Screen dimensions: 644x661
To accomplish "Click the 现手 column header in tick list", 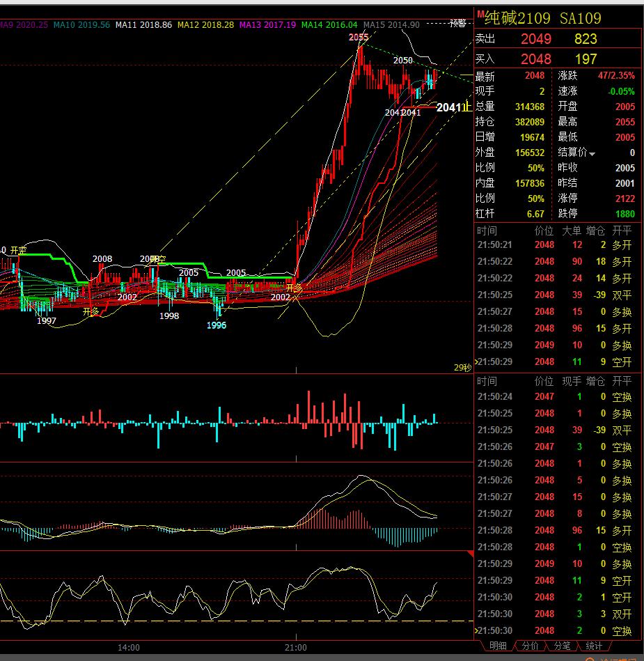I will click(x=572, y=381).
